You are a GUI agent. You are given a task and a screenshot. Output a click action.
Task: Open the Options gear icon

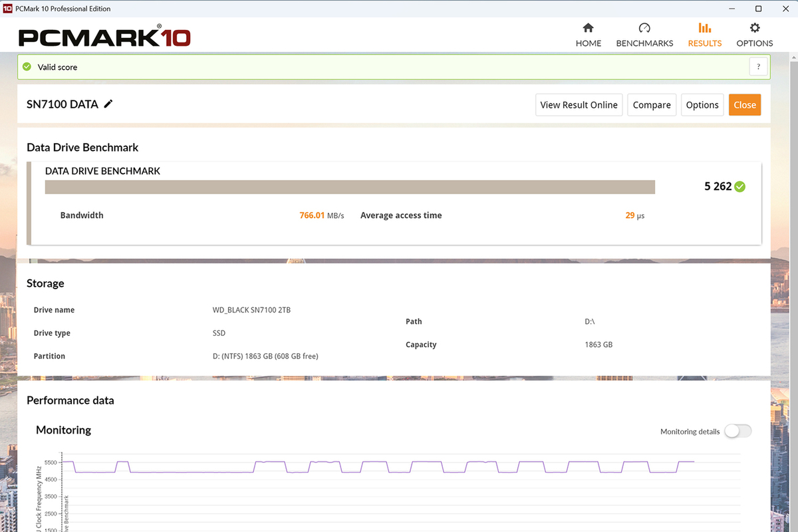point(754,28)
